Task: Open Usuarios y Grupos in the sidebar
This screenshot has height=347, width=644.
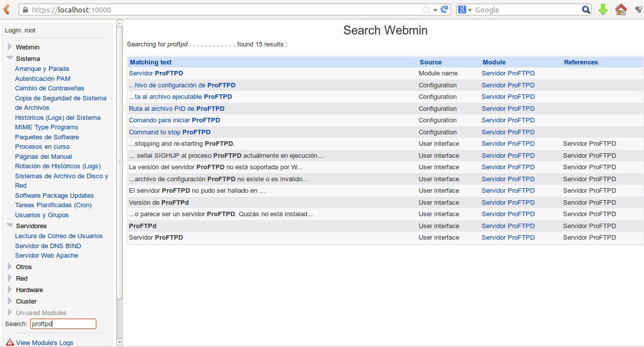Action: click(x=41, y=215)
